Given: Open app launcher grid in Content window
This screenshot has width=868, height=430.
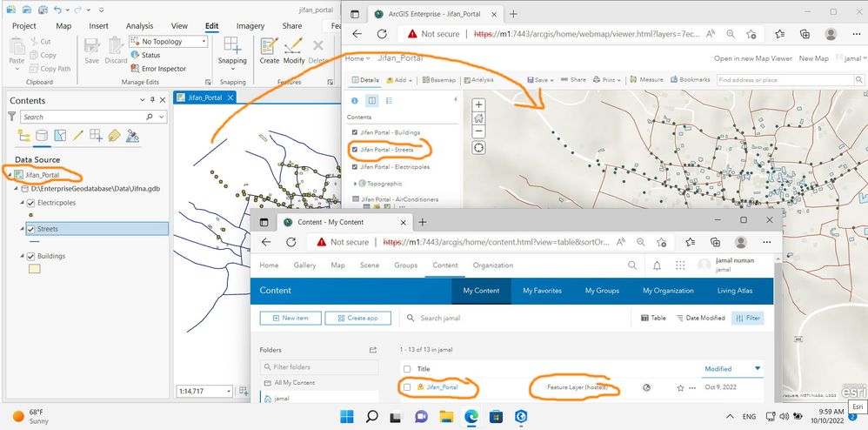Looking at the screenshot, I should [x=680, y=265].
